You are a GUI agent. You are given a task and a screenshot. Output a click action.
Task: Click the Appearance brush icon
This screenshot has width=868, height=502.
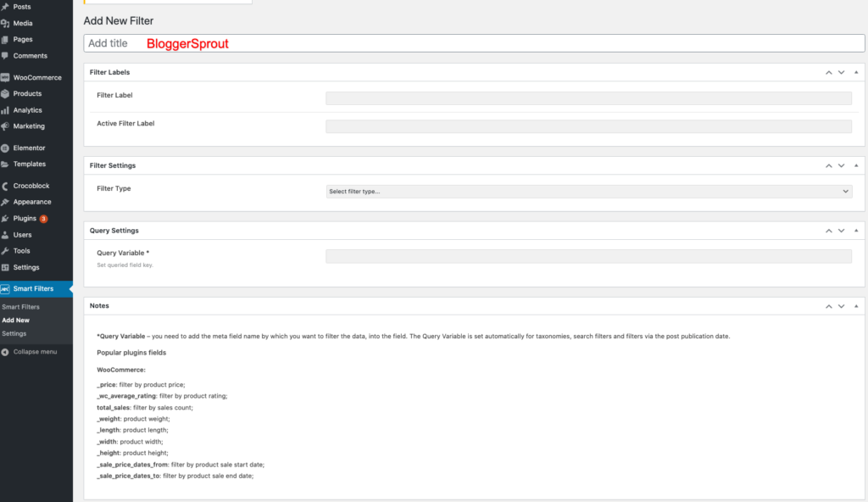[5, 202]
